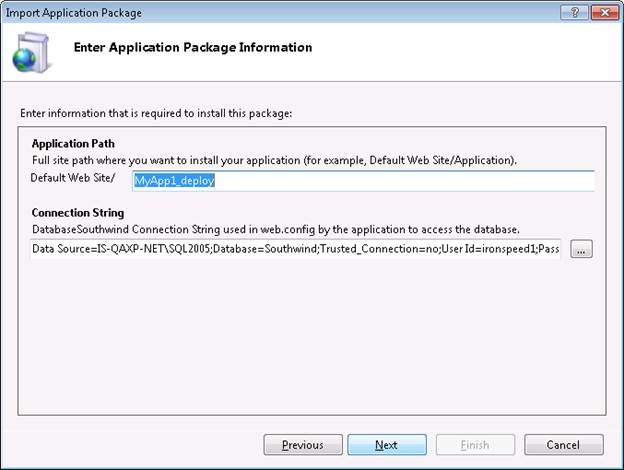The width and height of the screenshot is (624, 470).
Task: Go back with the Previous button
Action: 303,445
